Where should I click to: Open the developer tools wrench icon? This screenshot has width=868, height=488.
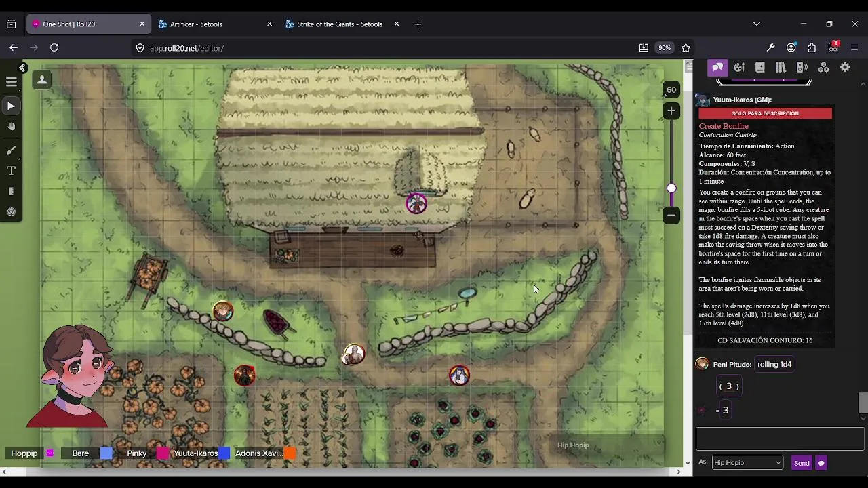tap(771, 48)
